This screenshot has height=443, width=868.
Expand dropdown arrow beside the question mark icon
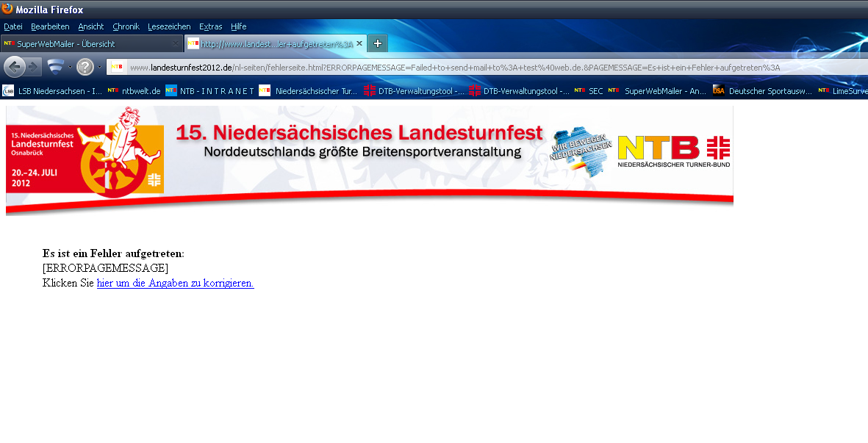coord(99,68)
